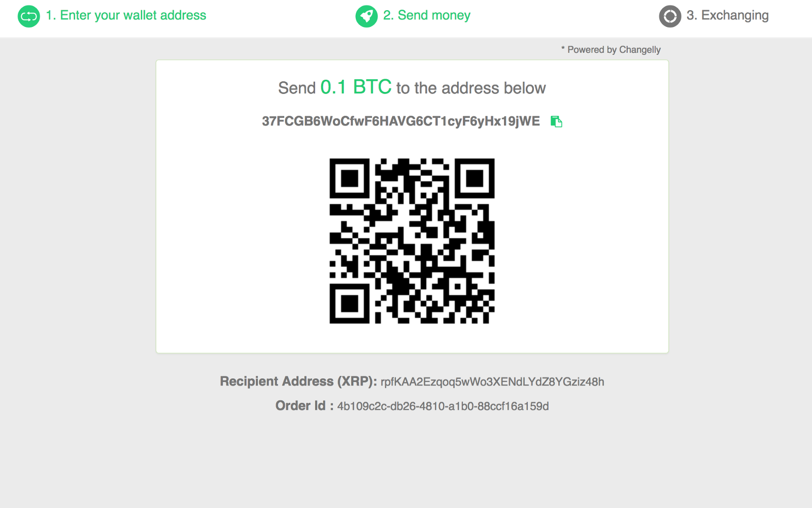812x508 pixels.
Task: Click the rocket Send money icon
Action: point(366,16)
